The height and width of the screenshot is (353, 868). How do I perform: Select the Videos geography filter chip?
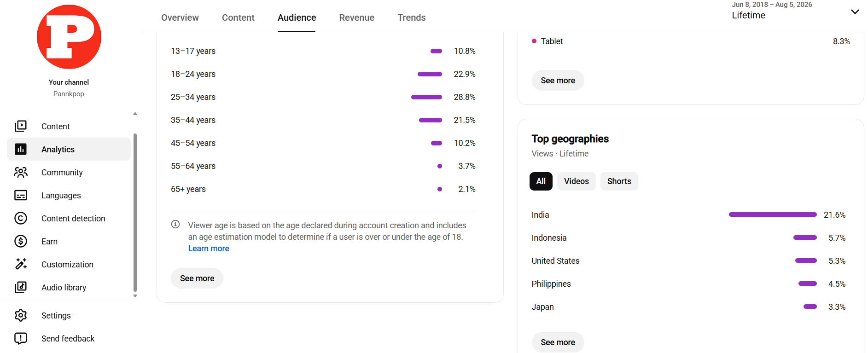(577, 181)
